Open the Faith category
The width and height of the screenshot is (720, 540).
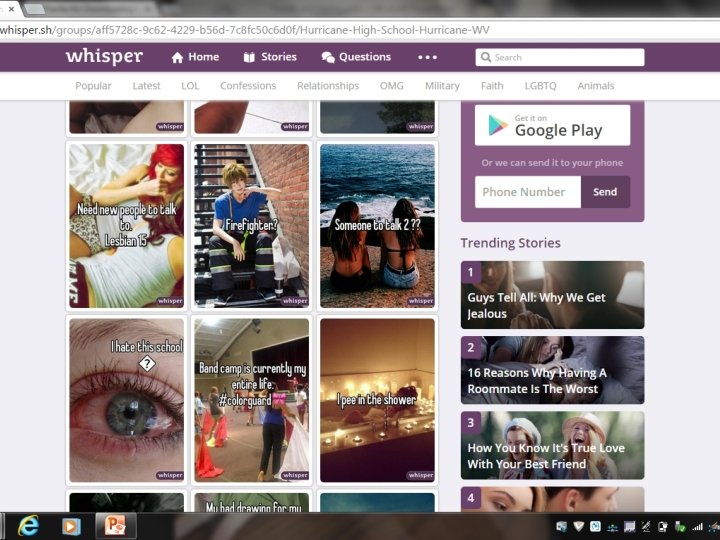pos(492,86)
